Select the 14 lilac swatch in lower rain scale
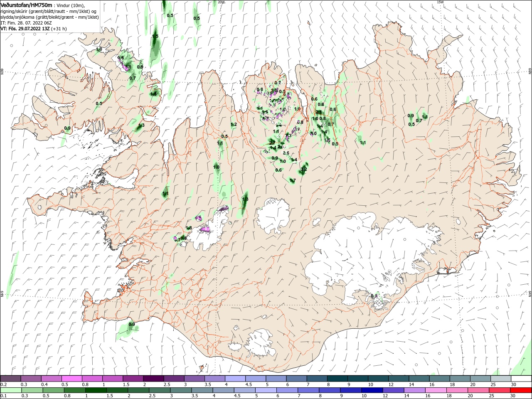This screenshot has width=532, height=399. pos(414,390)
